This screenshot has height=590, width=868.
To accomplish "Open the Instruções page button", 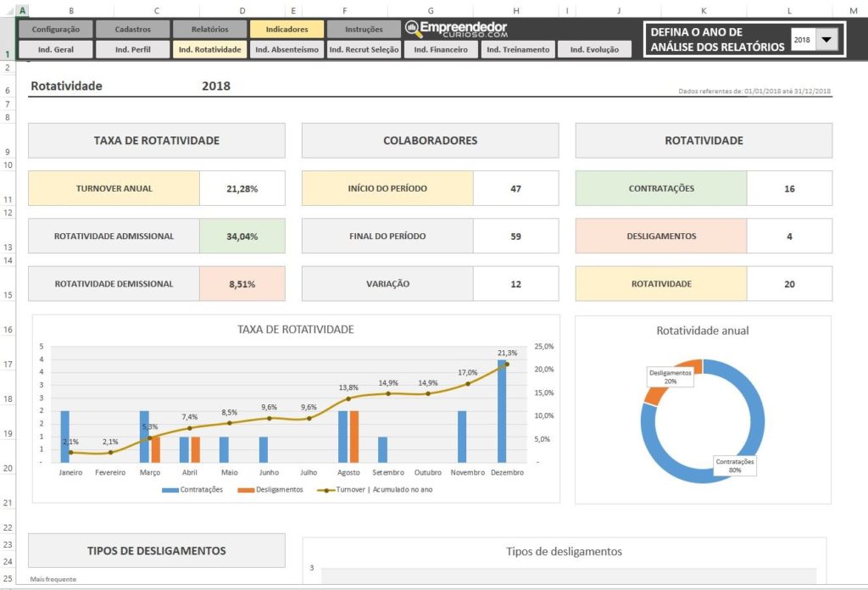I will point(364,29).
